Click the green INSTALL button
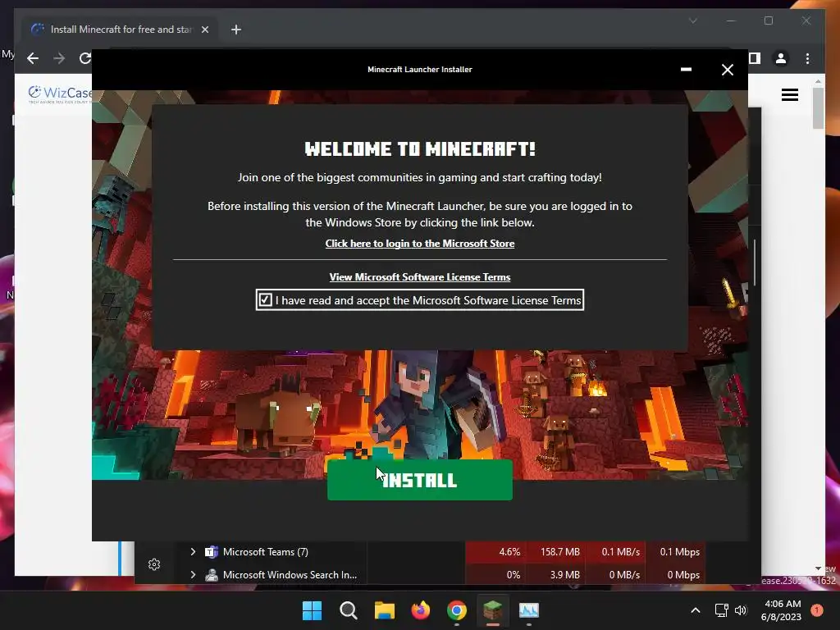This screenshot has height=630, width=840. tap(419, 479)
